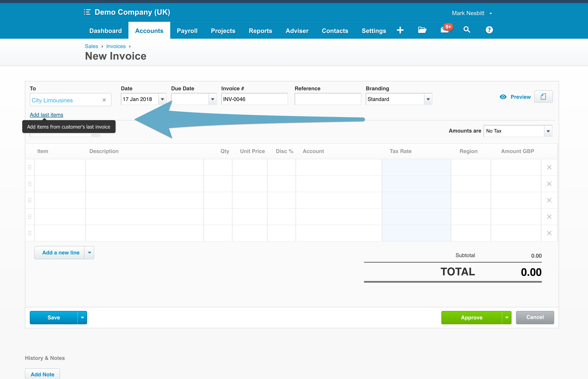
Task: Open the help question mark icon
Action: click(489, 30)
